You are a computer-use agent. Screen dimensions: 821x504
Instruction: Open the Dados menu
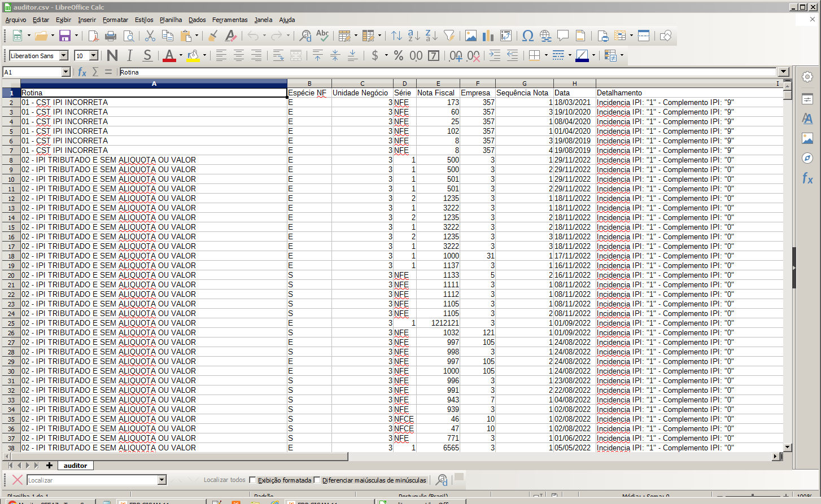(197, 20)
